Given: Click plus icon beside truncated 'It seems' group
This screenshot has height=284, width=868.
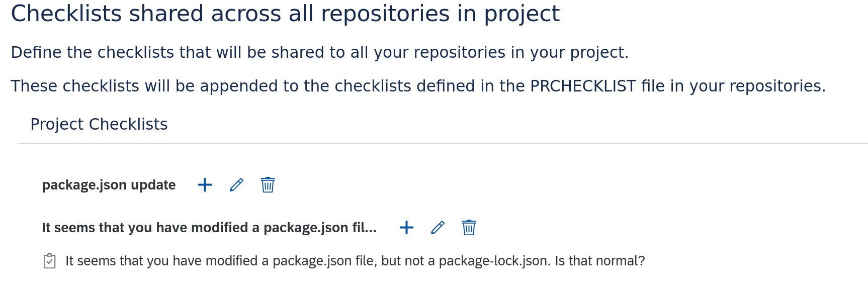Looking at the screenshot, I should pyautogui.click(x=406, y=228).
